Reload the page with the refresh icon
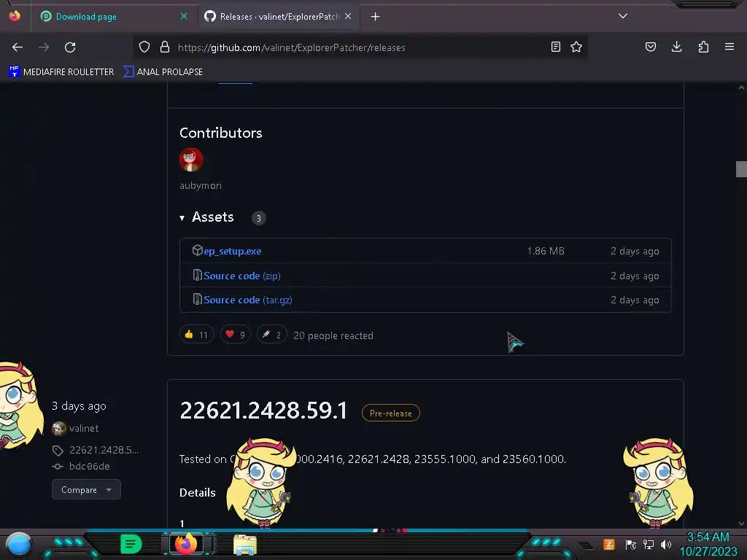Image resolution: width=747 pixels, height=560 pixels. click(x=70, y=47)
